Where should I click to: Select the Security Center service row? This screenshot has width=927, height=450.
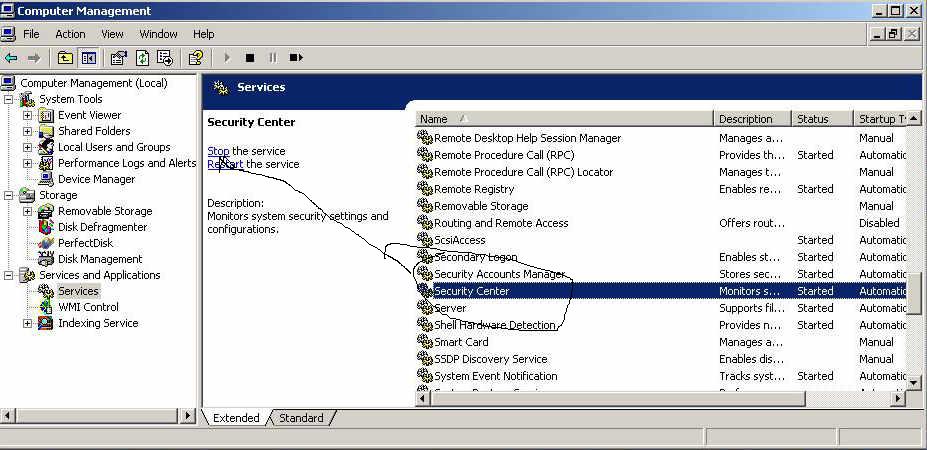661,291
